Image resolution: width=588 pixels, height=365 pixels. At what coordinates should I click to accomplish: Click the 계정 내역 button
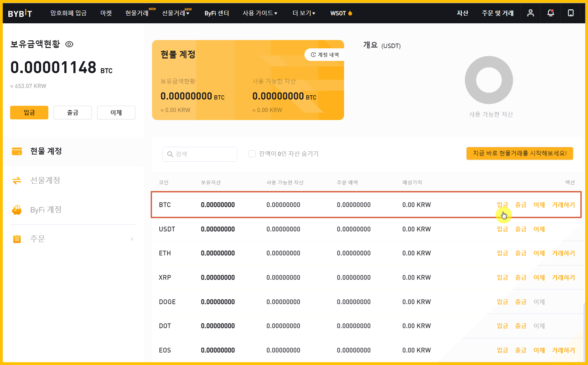[325, 55]
